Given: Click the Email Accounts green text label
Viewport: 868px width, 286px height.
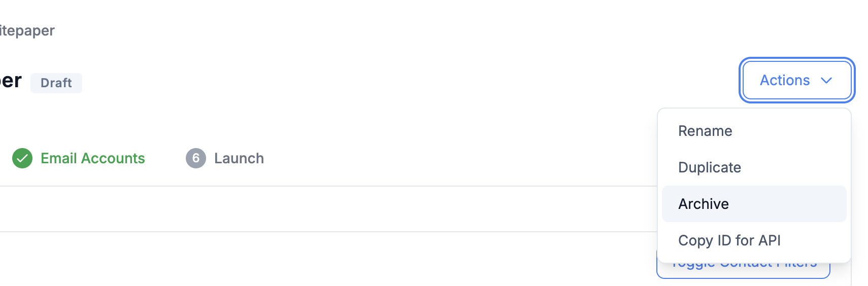Looking at the screenshot, I should (93, 158).
